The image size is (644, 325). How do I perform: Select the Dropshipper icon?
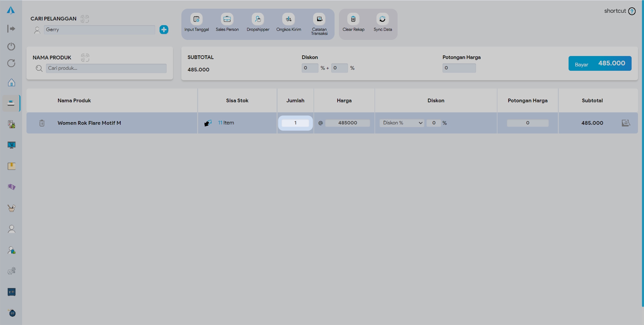pyautogui.click(x=258, y=19)
